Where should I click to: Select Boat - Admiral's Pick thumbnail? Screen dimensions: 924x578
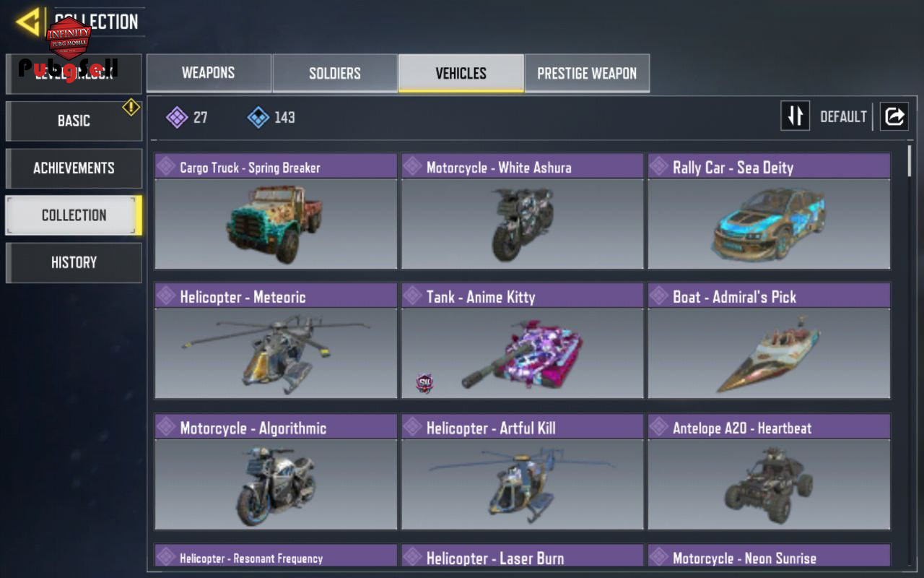(769, 353)
